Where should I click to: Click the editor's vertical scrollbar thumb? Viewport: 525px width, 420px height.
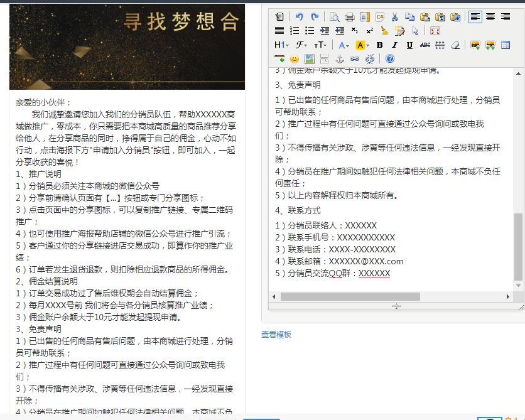tap(518, 246)
